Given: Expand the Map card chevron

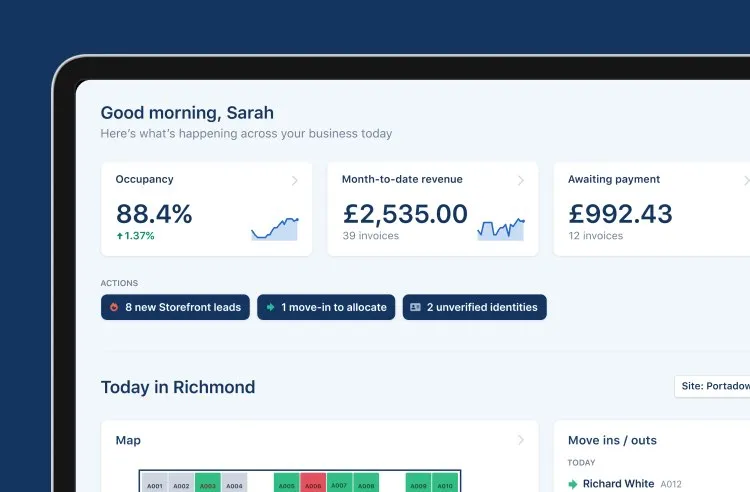Looking at the screenshot, I should (521, 440).
